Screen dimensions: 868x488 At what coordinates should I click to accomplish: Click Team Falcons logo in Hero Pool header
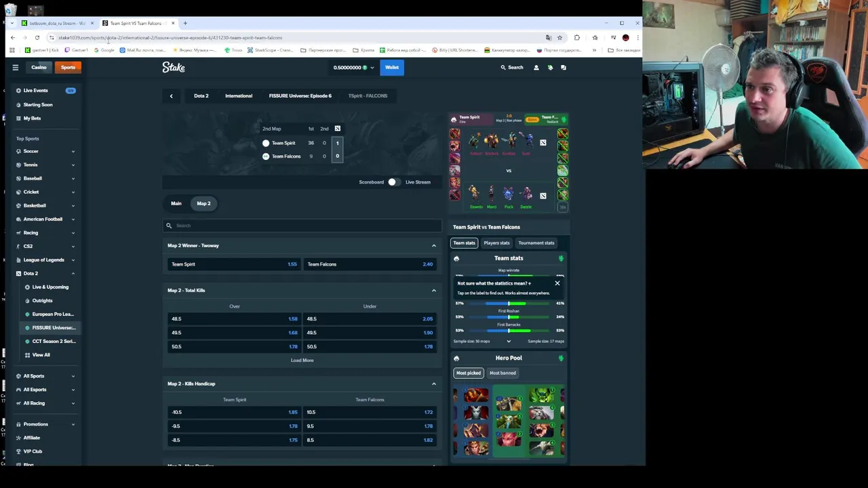(561, 358)
